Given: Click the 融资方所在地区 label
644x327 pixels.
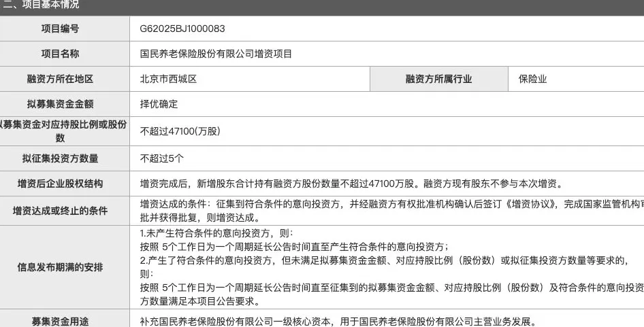Looking at the screenshot, I should [60, 79].
